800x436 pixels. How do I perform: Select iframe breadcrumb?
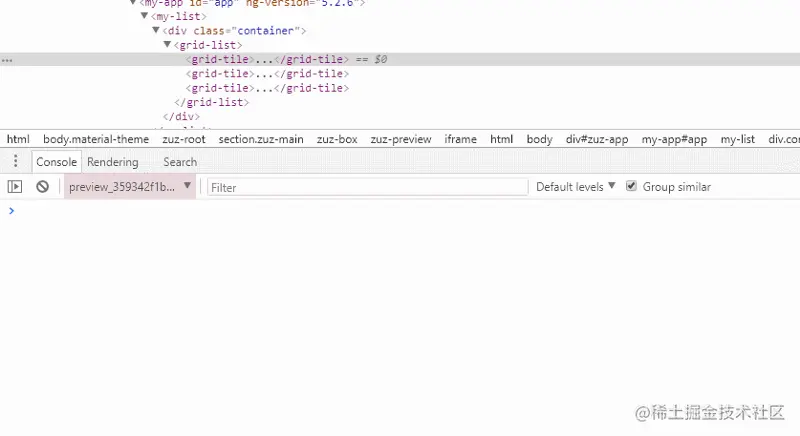(x=460, y=139)
